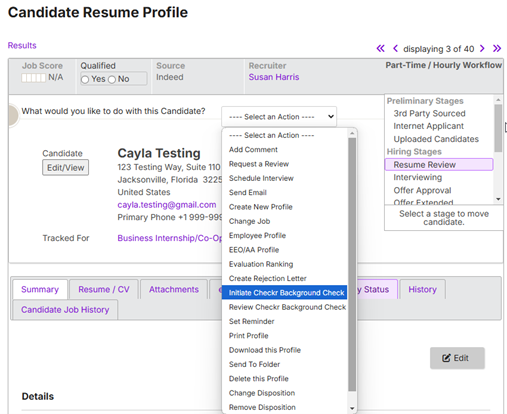Click the action list scrollbar thumb
The height and width of the screenshot is (414, 507).
tap(352, 265)
